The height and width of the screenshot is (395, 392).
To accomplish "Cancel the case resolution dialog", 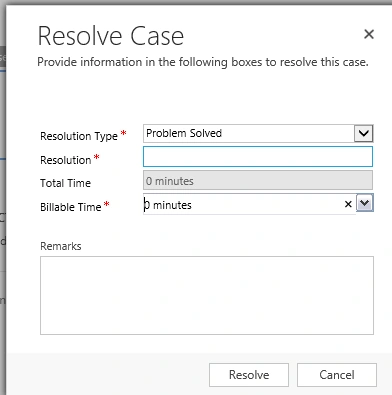I will (337, 375).
